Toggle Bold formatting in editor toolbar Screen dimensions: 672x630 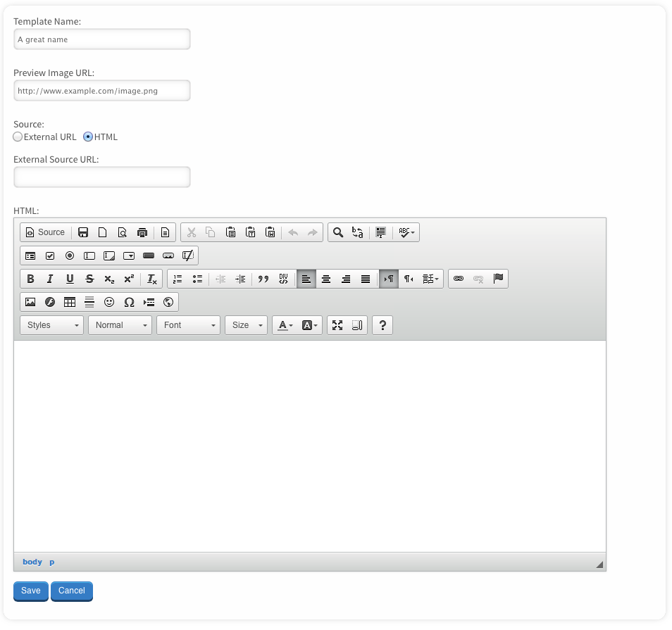(30, 279)
